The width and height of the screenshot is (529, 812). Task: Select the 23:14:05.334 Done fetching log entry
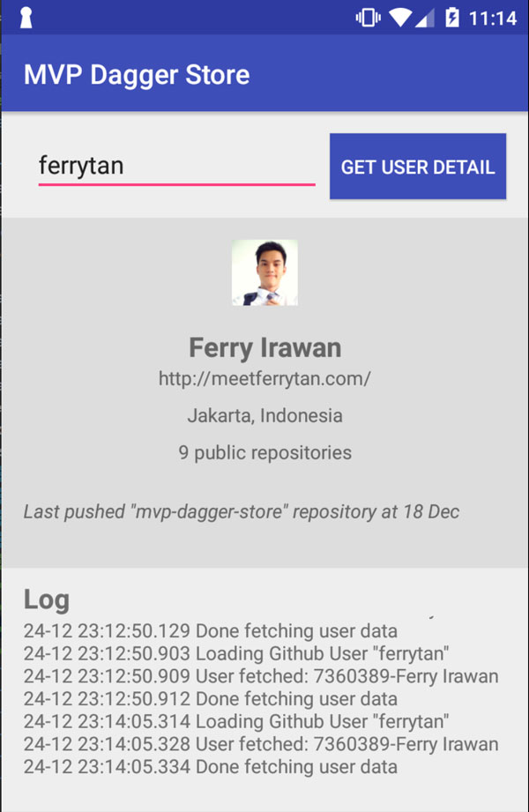211,767
